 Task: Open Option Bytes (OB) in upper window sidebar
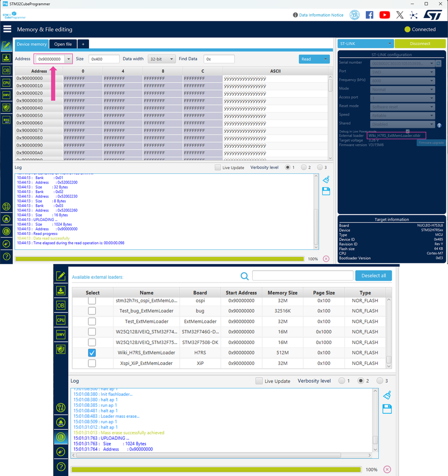(x=6, y=70)
